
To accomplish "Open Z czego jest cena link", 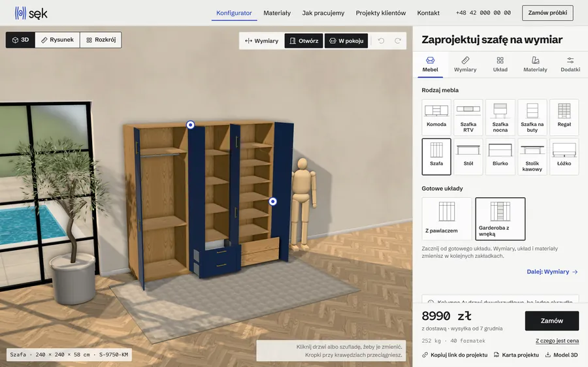I will 557,341.
